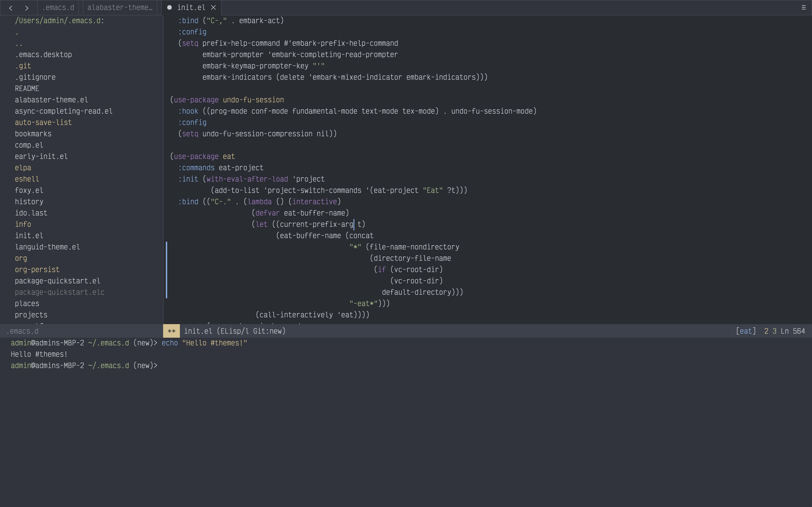The height and width of the screenshot is (507, 812).
Task: Close the init.el tab
Action: pyautogui.click(x=213, y=7)
